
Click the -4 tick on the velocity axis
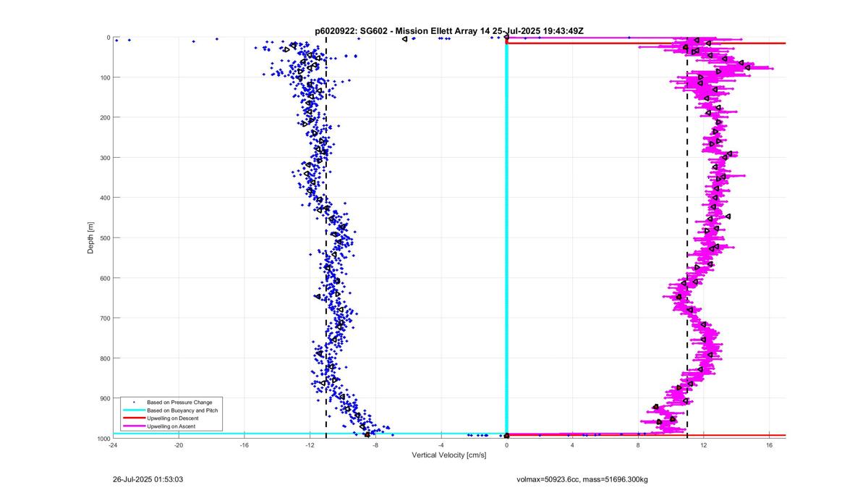(441, 445)
